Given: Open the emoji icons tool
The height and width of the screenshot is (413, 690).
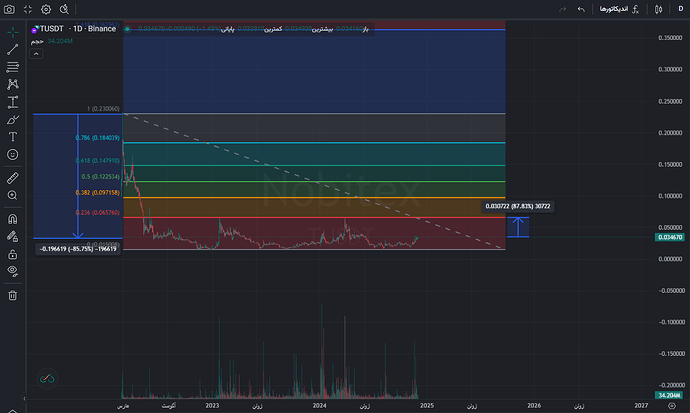Looking at the screenshot, I should click(x=13, y=154).
